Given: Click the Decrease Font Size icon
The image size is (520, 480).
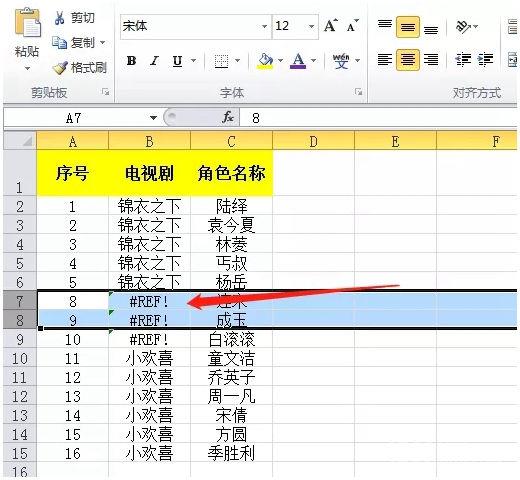Looking at the screenshot, I should (x=352, y=26).
